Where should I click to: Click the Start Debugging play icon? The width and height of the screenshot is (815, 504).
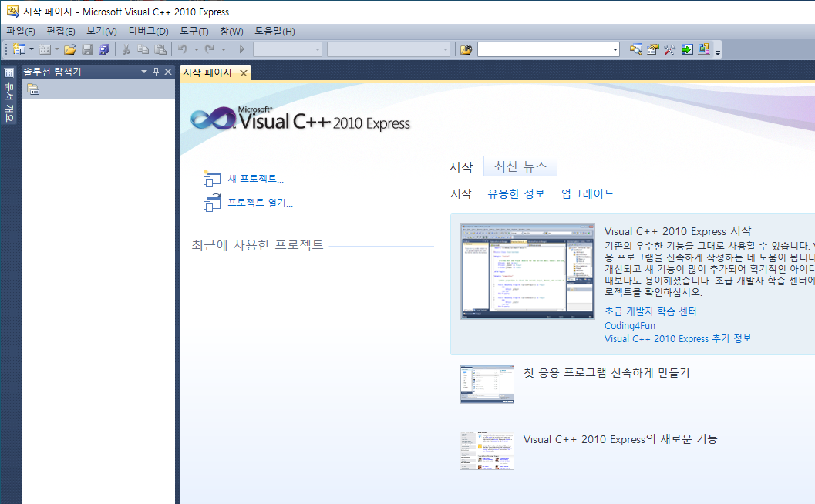[x=241, y=49]
